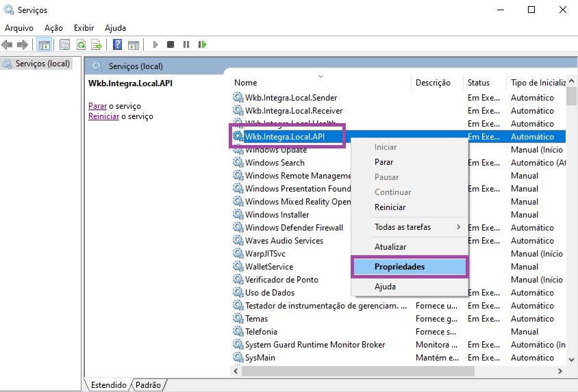The height and width of the screenshot is (392, 578).
Task: Click gear icon of Windows Search service
Action: coord(238,162)
